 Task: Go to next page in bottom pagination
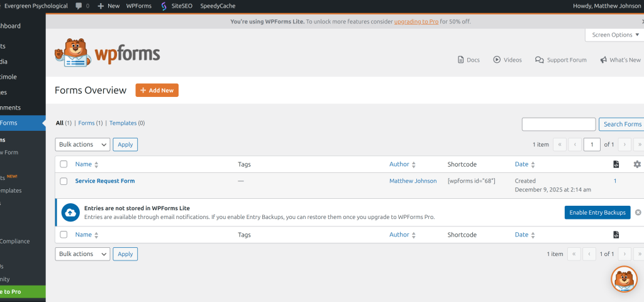point(625,254)
